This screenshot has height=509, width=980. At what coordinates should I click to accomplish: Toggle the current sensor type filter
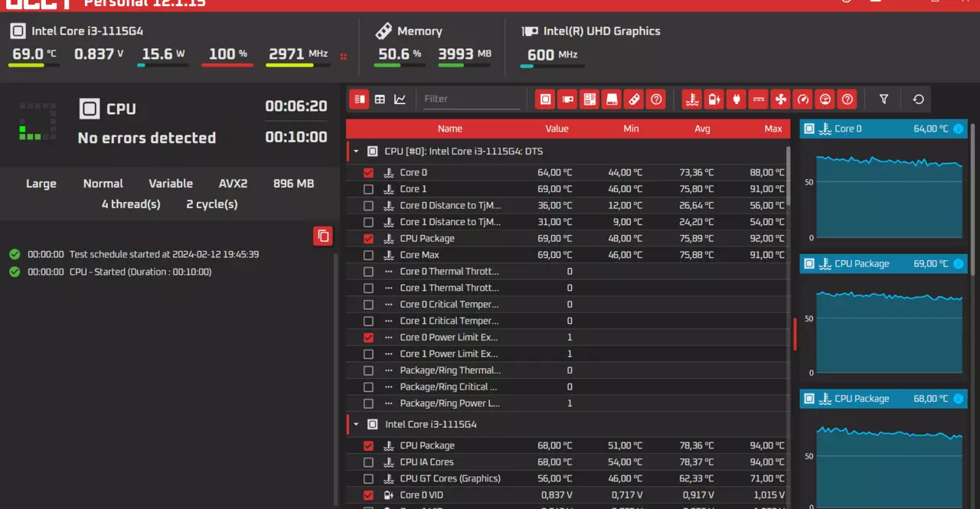(758, 99)
